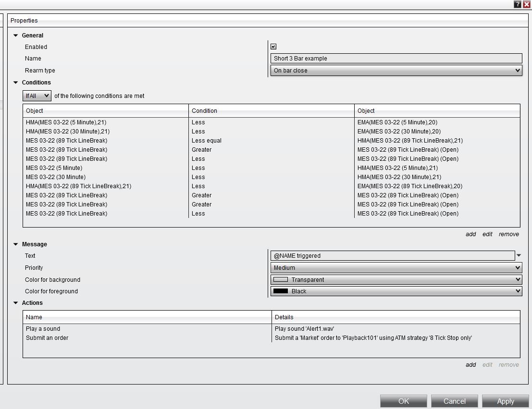Collapse the Conditions section
The width and height of the screenshot is (532, 409).
click(15, 83)
